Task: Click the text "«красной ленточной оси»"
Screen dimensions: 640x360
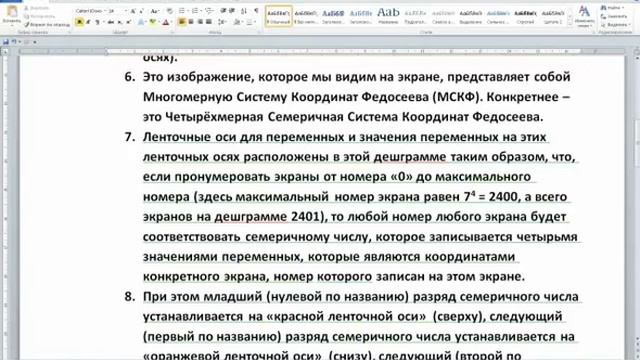Action: 347,317
